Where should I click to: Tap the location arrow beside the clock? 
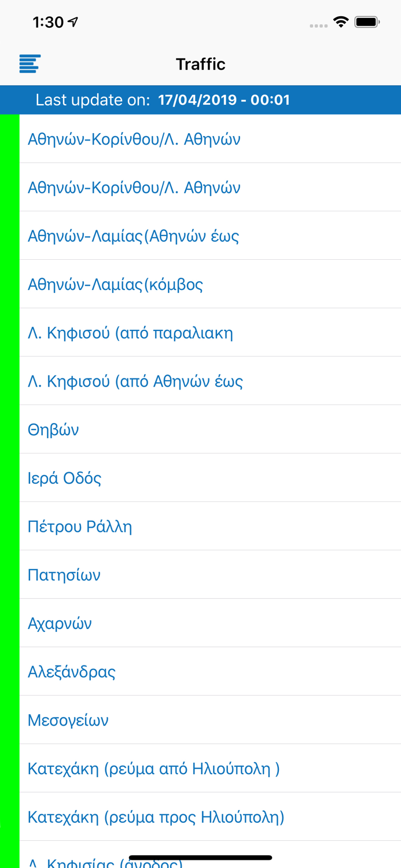pos(73,22)
